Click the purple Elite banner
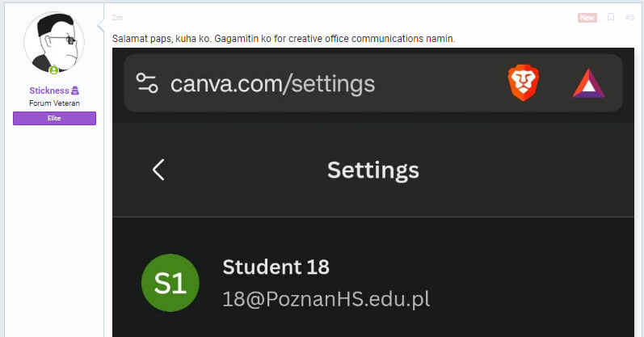 point(54,118)
